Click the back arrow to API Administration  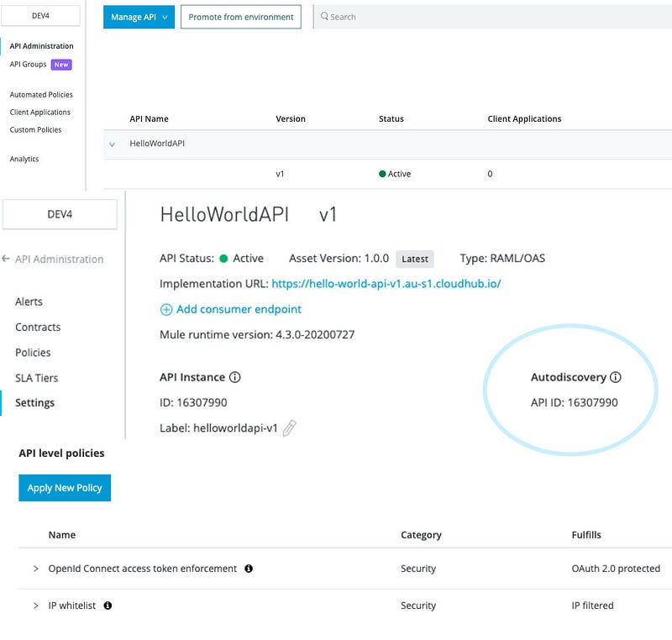point(7,260)
